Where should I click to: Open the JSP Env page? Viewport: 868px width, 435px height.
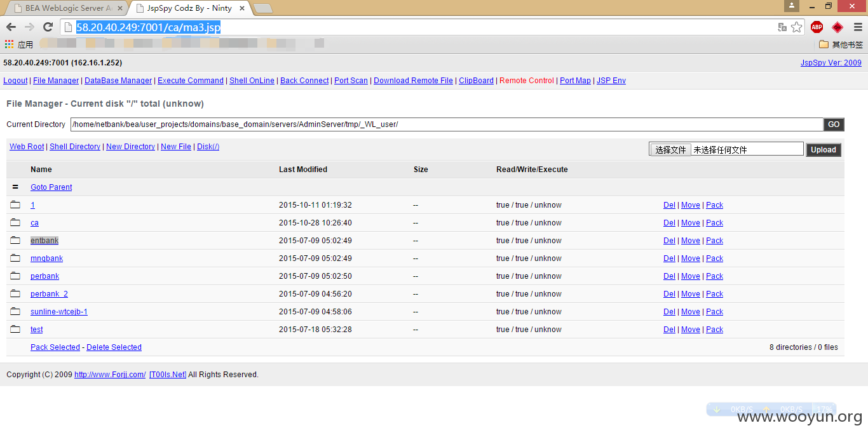point(611,81)
